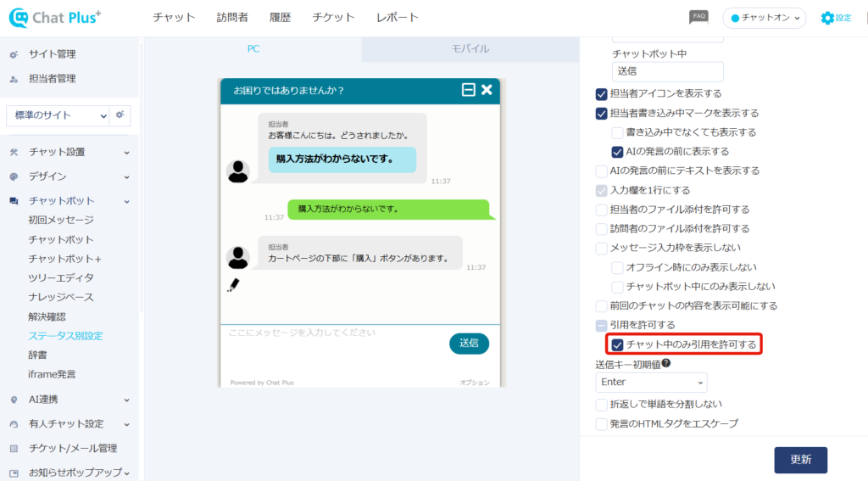Click the 更新 button
The height and width of the screenshot is (481, 868).
800,460
